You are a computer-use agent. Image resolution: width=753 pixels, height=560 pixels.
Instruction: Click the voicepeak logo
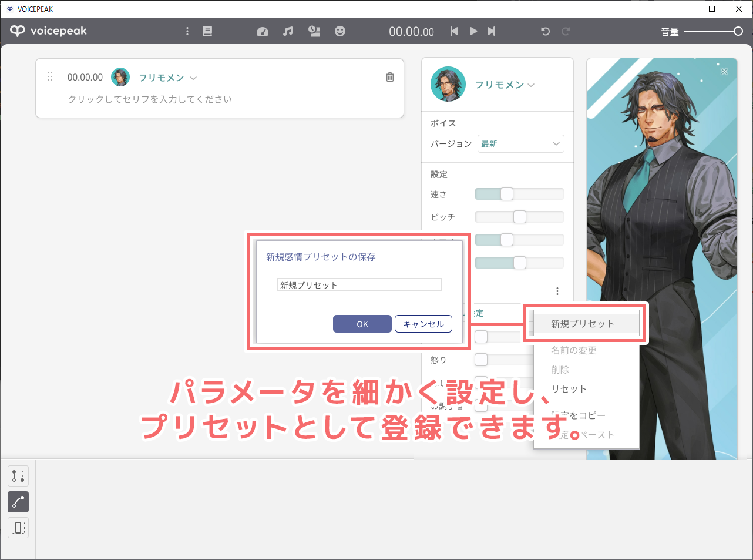(48, 31)
